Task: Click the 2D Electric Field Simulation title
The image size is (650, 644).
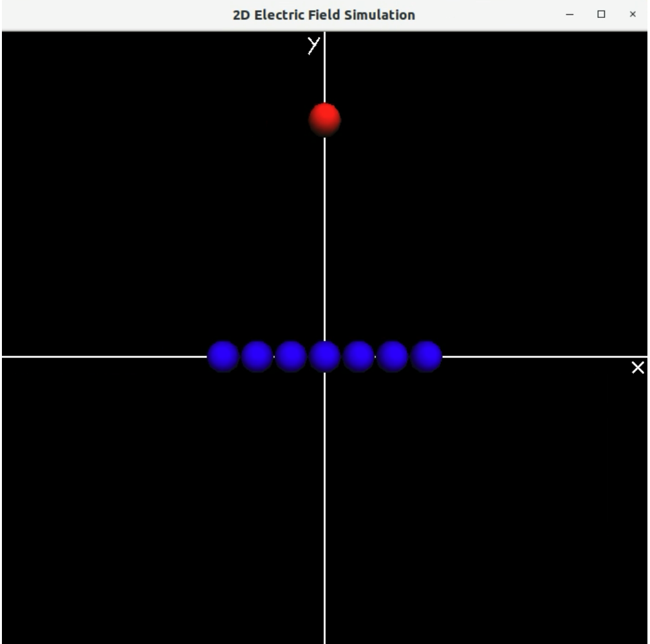Action: 324,15
